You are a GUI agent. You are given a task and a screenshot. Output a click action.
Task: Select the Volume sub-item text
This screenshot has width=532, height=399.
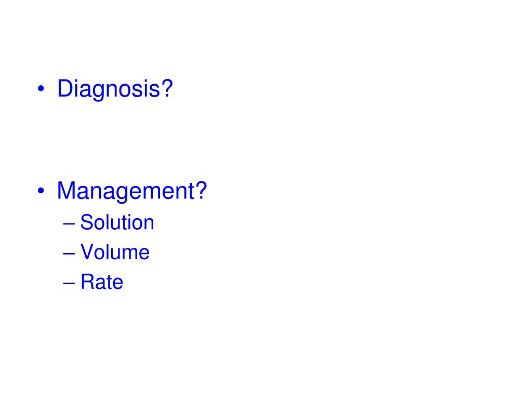click(x=115, y=252)
